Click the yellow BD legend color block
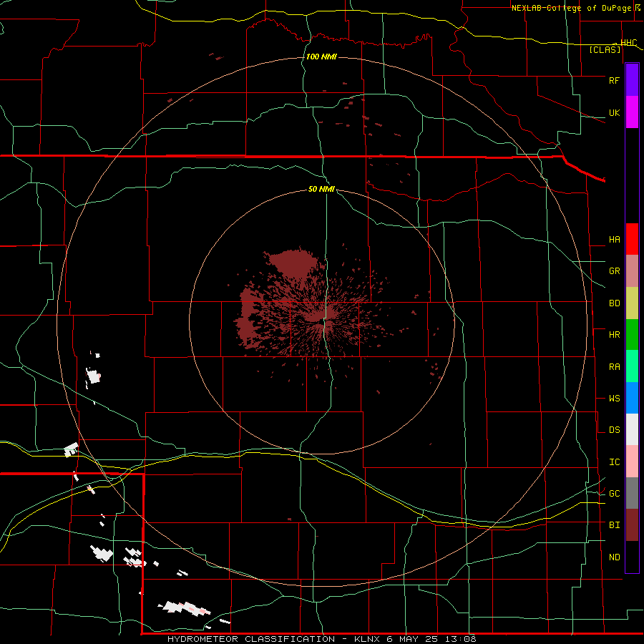Image resolution: width=644 pixels, height=644 pixels. (632, 303)
